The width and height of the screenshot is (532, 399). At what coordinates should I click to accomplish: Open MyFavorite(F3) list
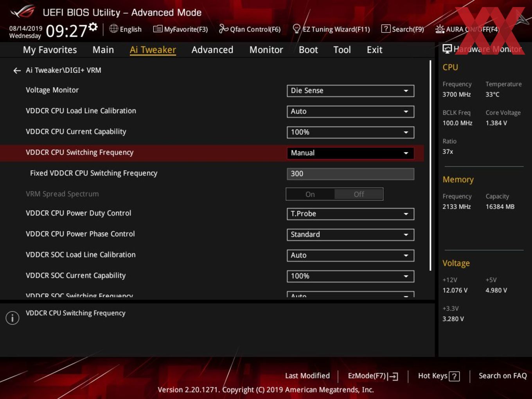point(180,29)
